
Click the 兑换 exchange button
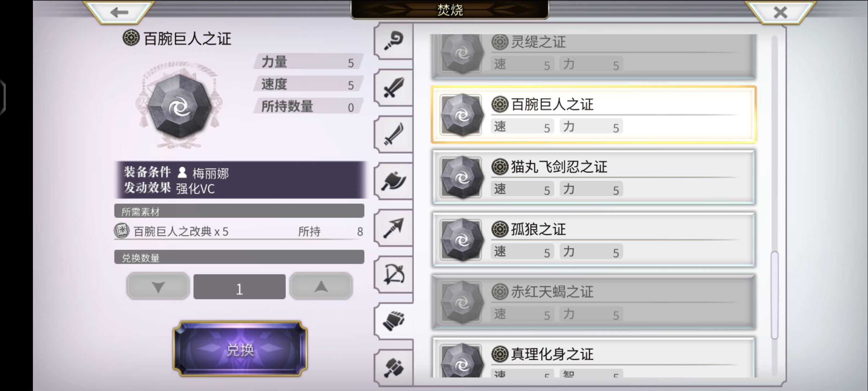pos(240,349)
